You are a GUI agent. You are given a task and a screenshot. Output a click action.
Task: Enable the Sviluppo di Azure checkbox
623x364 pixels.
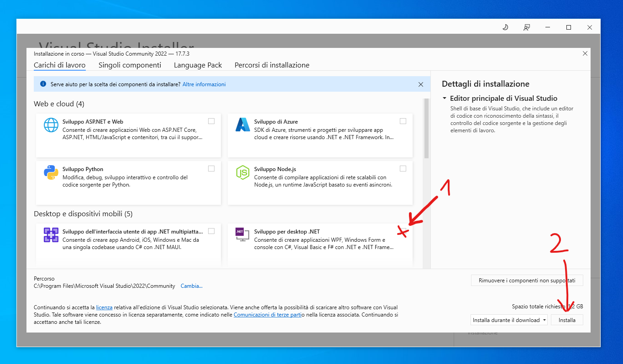(x=403, y=121)
